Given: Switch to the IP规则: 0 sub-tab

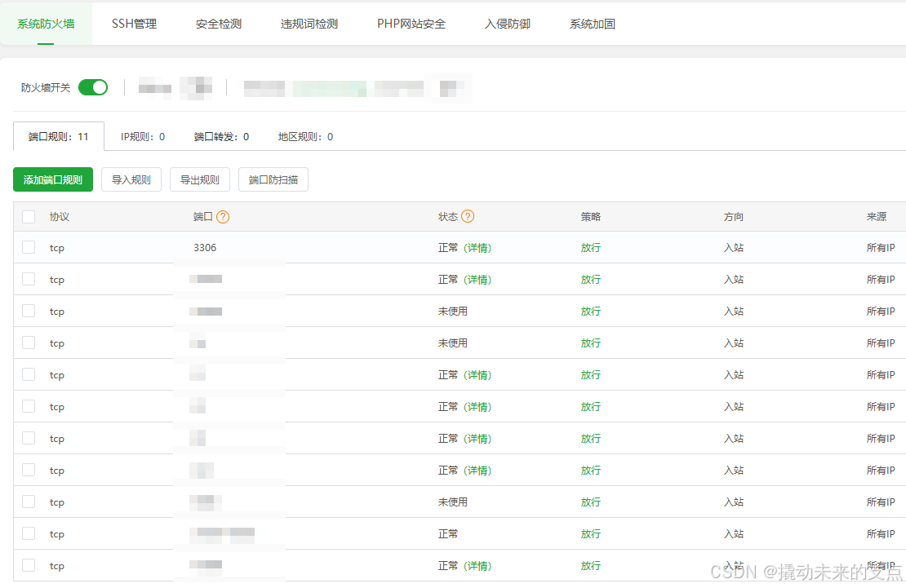Looking at the screenshot, I should point(143,137).
